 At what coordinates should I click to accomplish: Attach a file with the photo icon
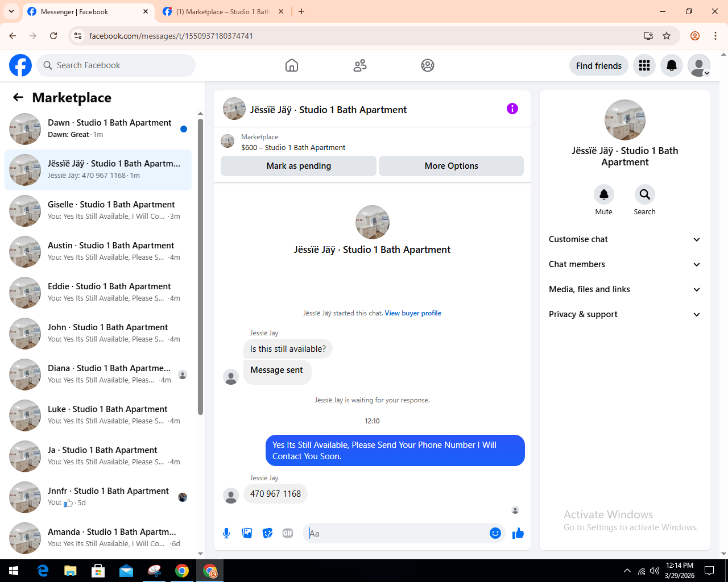247,533
